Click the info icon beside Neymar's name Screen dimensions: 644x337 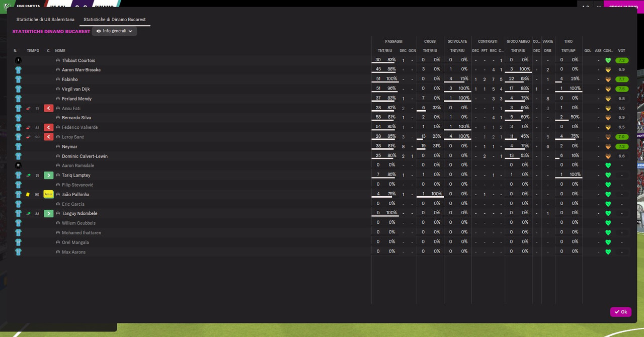point(58,146)
